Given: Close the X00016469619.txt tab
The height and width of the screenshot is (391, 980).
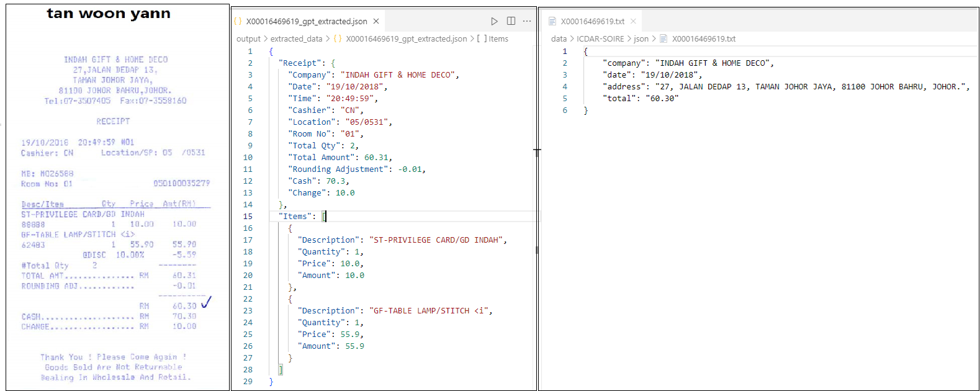Looking at the screenshot, I should point(633,21).
